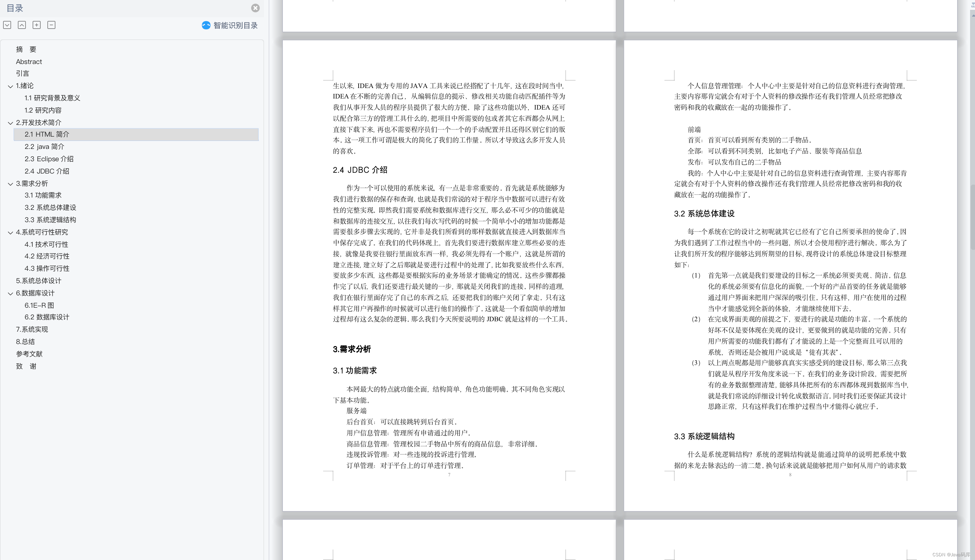975x560 pixels.
Task: Select the 6.数据库设计 chapter label in outline
Action: tap(35, 293)
